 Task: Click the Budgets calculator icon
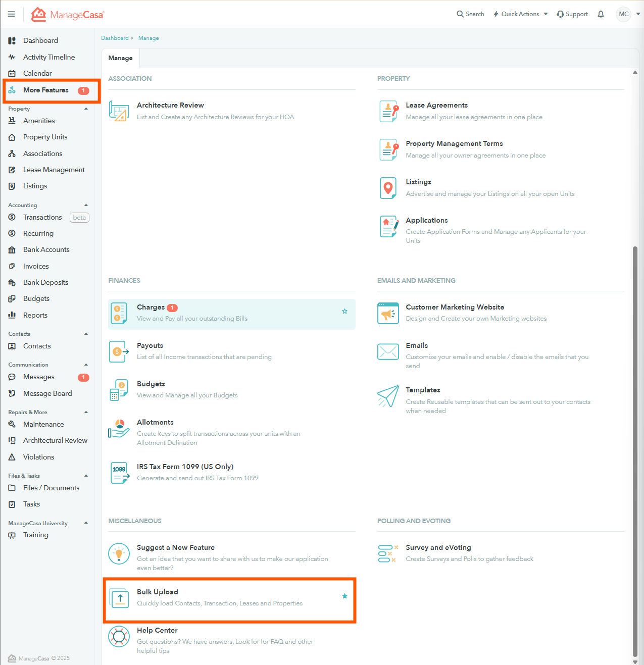point(119,390)
